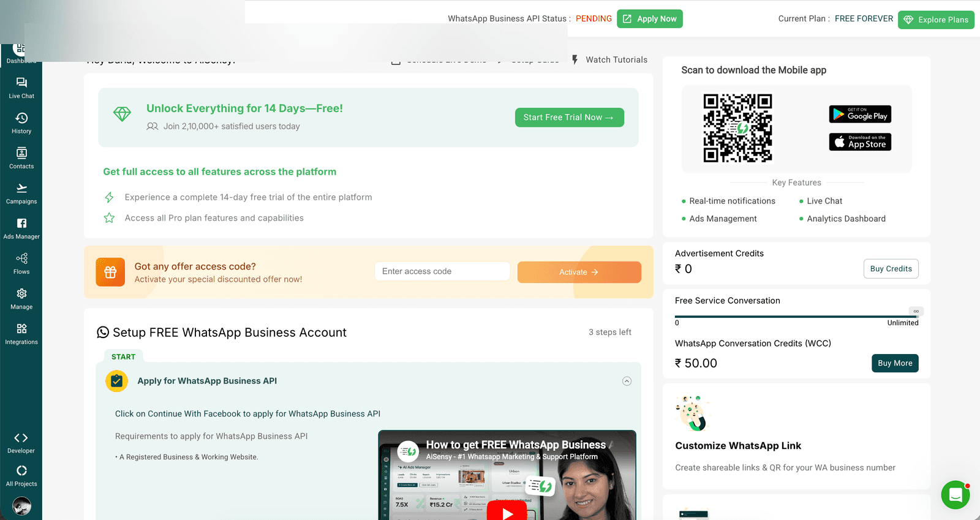This screenshot has width=980, height=520.
Task: Click Customize WhatsApp Link heading
Action: coord(738,446)
